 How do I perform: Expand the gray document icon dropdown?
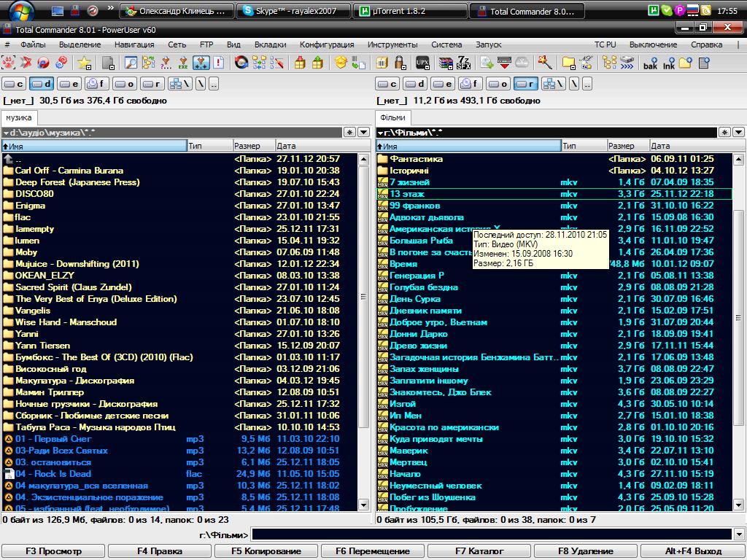click(112, 67)
